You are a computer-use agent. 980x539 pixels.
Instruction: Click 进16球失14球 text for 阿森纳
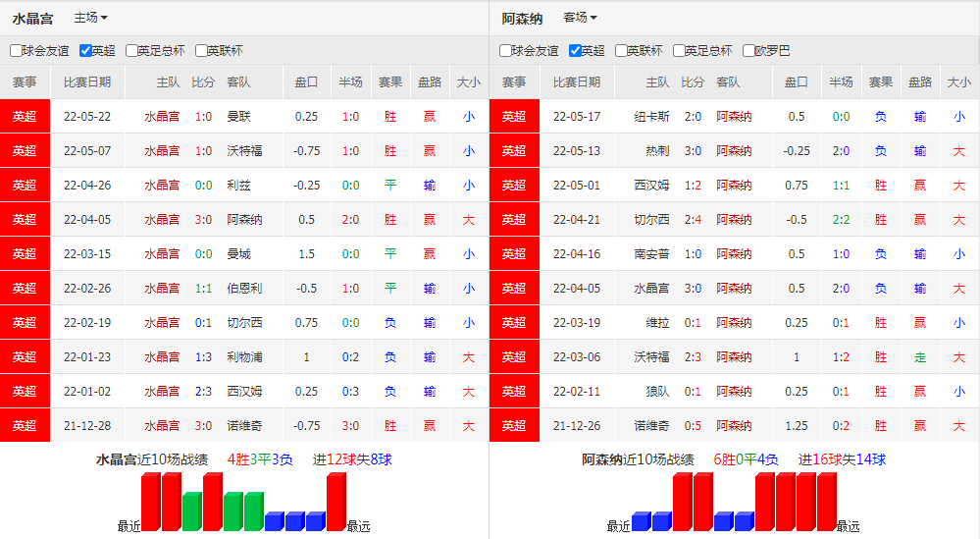pyautogui.click(x=842, y=460)
